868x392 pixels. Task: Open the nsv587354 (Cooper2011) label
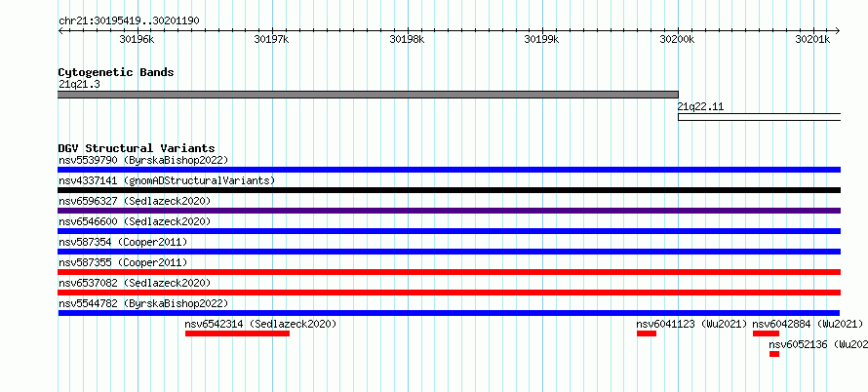point(123,242)
